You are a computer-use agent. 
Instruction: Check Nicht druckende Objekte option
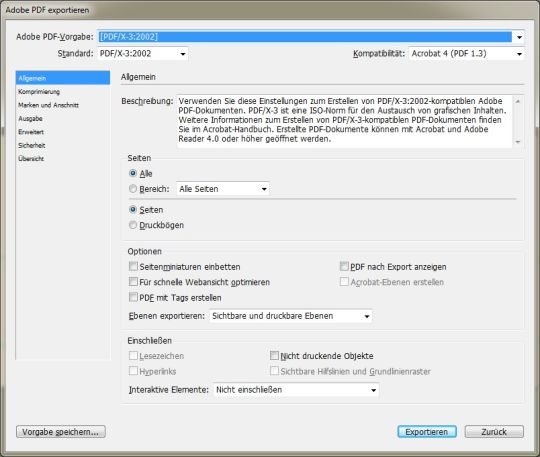click(274, 355)
